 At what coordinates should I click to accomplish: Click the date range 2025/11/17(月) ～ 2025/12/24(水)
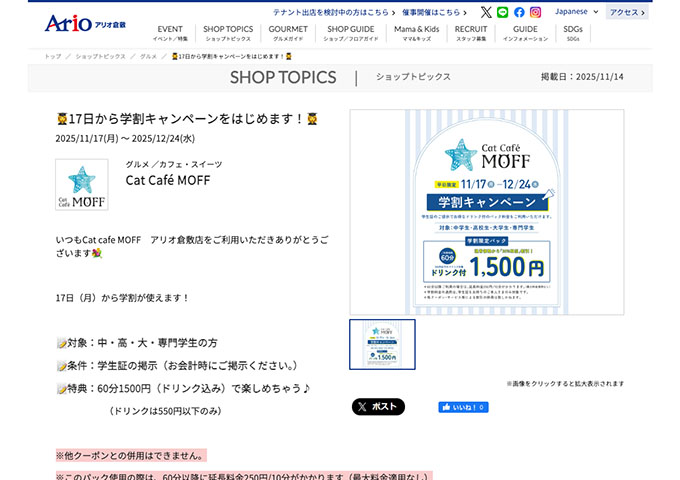[x=125, y=138]
